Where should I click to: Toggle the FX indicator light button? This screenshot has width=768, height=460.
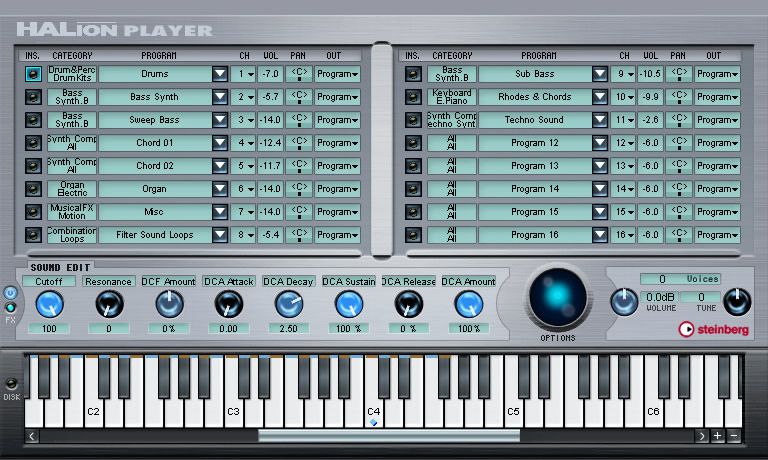coord(10,308)
